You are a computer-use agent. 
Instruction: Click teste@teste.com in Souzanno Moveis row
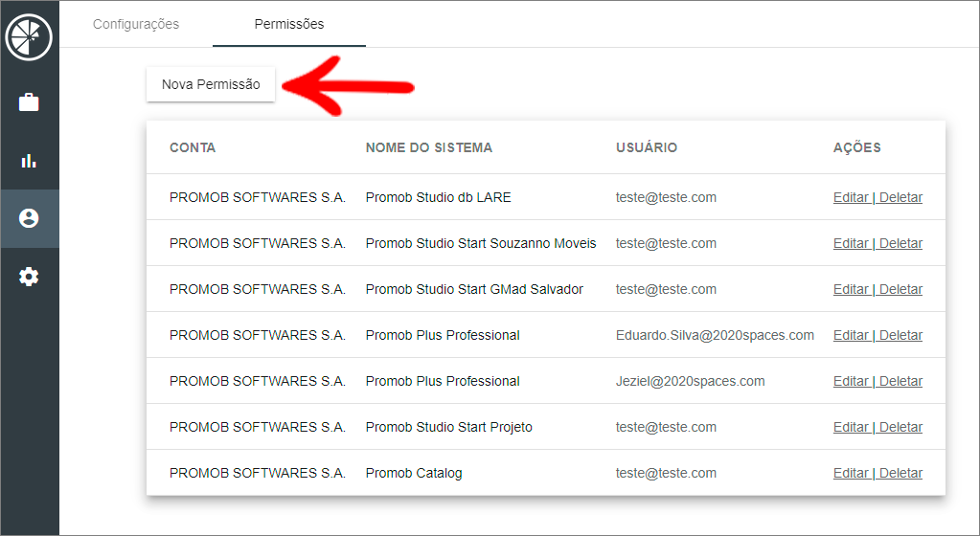666,244
